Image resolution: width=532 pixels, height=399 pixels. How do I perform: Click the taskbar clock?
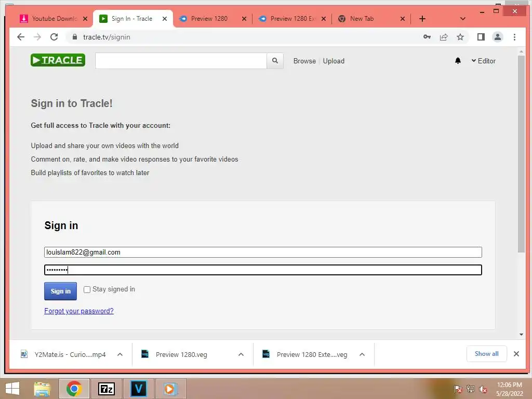coord(509,389)
